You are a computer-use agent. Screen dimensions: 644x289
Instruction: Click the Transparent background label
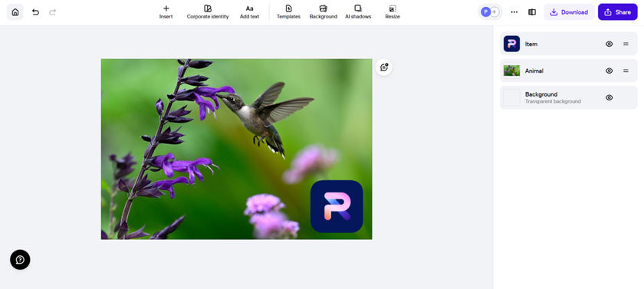pyautogui.click(x=553, y=101)
